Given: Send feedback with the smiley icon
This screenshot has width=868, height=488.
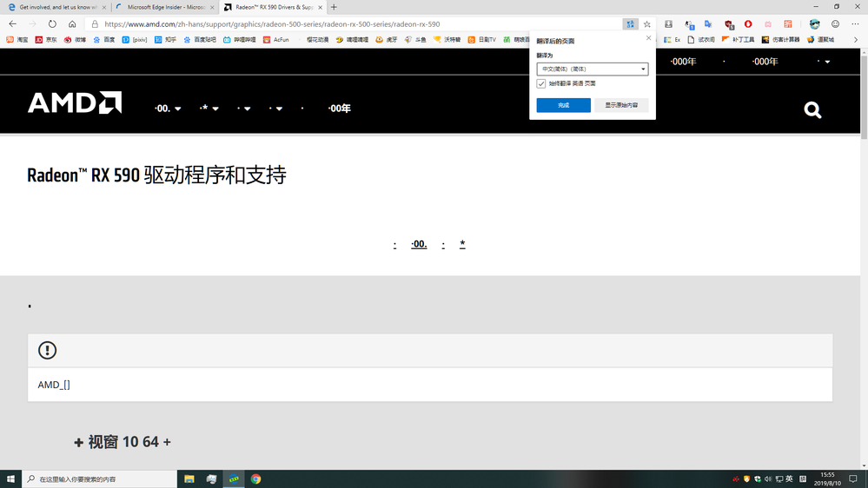Looking at the screenshot, I should (835, 23).
